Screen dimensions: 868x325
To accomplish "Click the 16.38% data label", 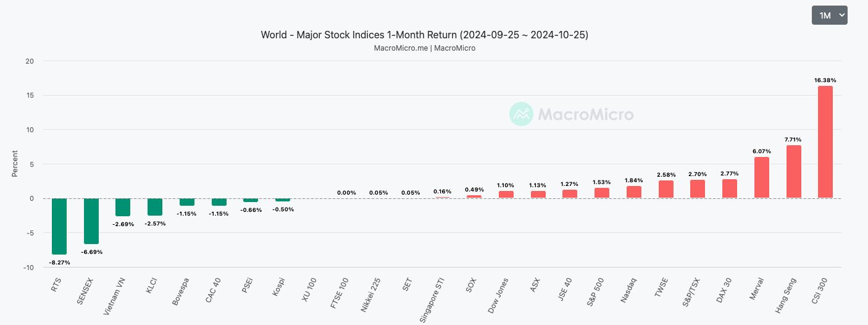I will tap(825, 80).
